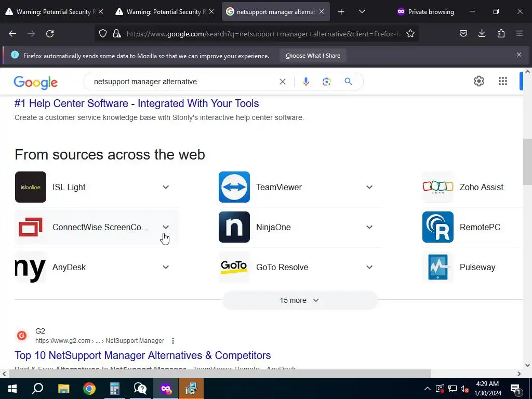Click the GoTo Resolve logo

point(234,267)
